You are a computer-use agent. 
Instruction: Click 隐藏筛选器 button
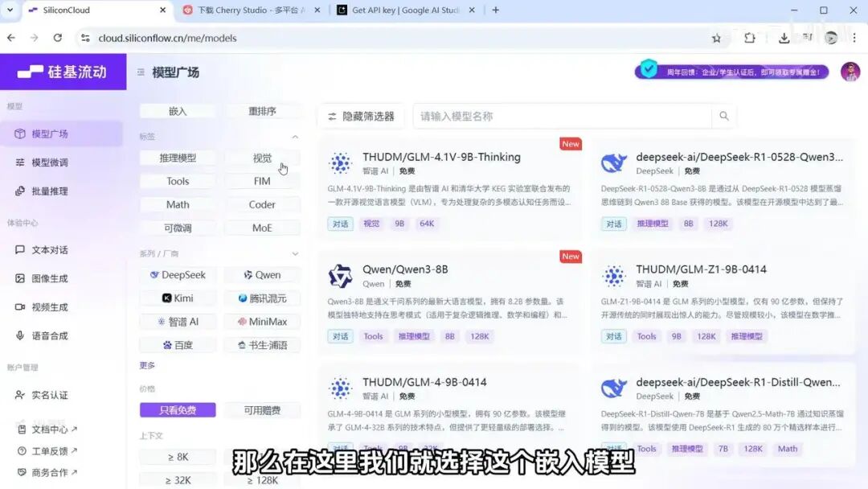tap(361, 117)
